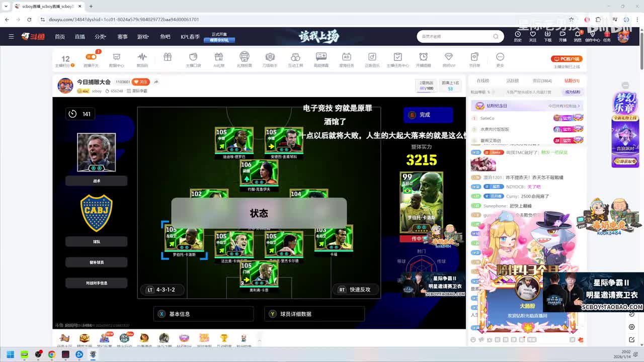The height and width of the screenshot is (362, 644).
Task: Open Chrome from the taskbar
Action: point(51,354)
